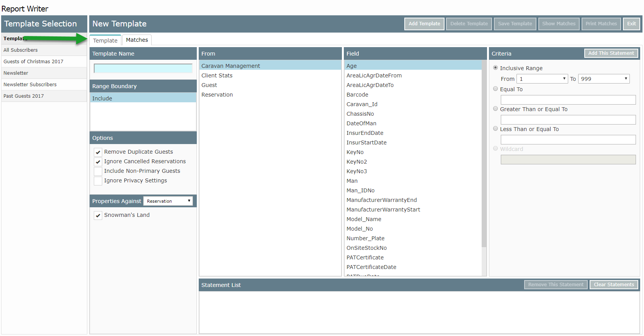The image size is (644, 336).
Task: Select Model_Name field
Action: tap(413, 219)
